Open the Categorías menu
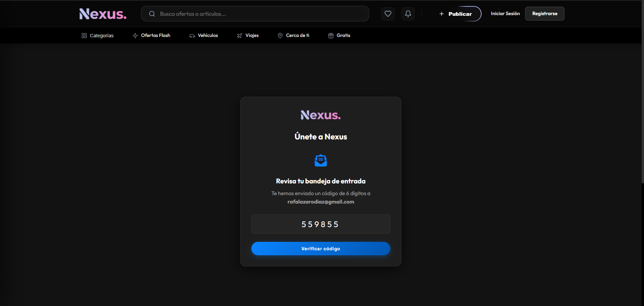This screenshot has width=644, height=306. pos(97,36)
